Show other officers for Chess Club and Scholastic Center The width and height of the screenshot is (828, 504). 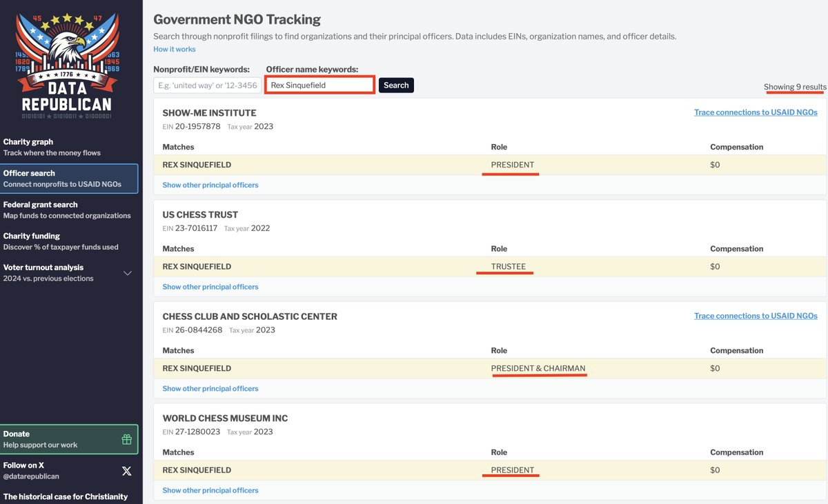tap(210, 389)
